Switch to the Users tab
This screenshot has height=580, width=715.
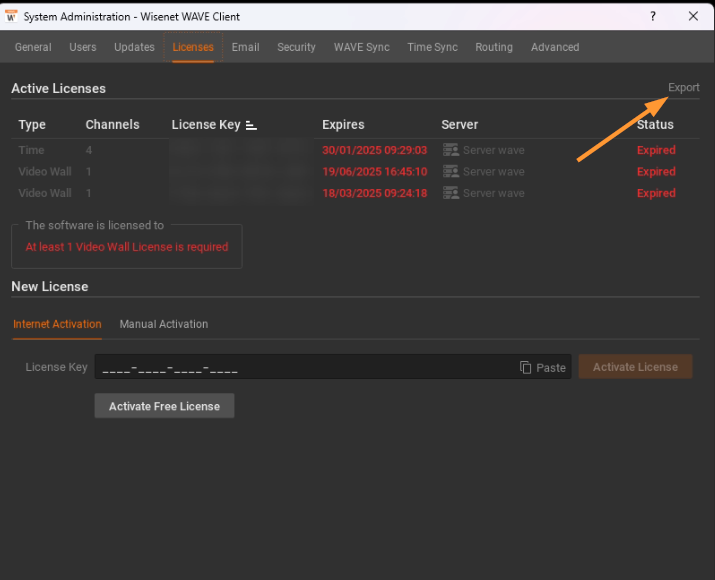click(x=83, y=47)
